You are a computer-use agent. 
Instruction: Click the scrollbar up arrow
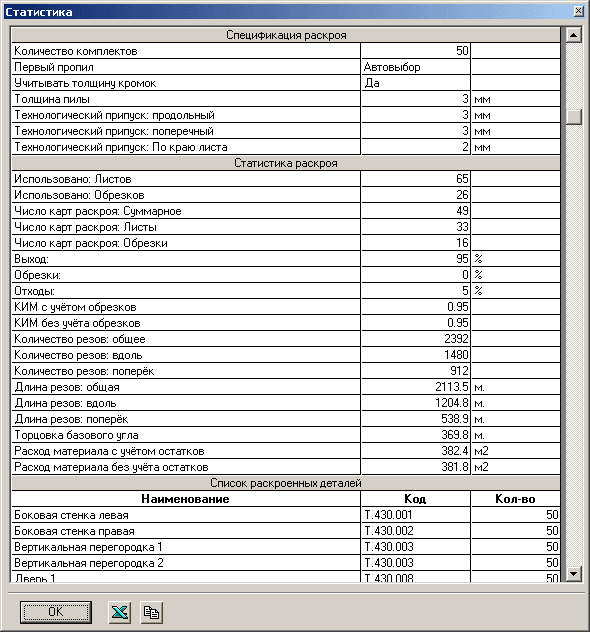[573, 35]
